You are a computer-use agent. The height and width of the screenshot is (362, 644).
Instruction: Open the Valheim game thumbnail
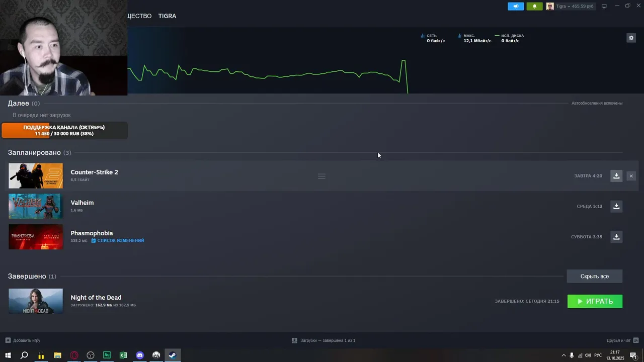coord(36,206)
